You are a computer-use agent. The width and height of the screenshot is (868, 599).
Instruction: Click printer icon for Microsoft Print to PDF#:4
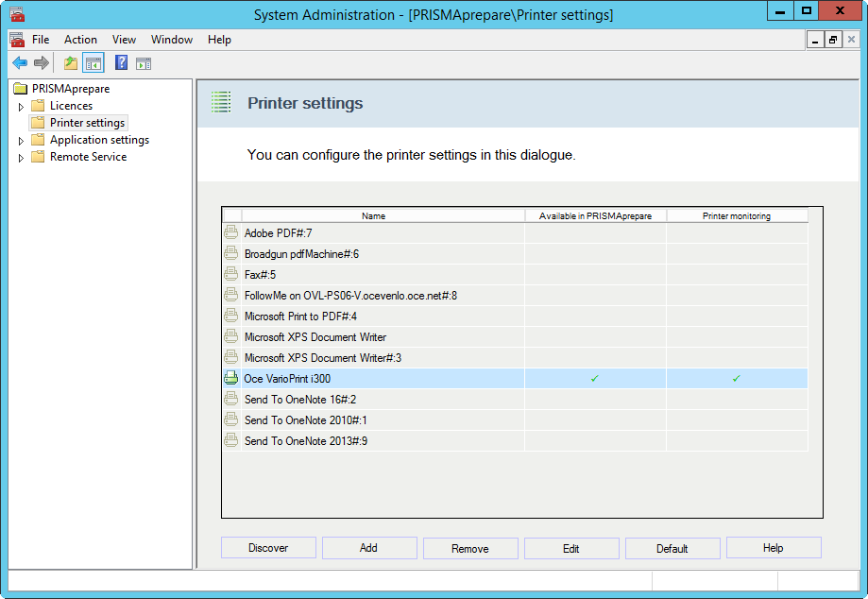coord(230,316)
